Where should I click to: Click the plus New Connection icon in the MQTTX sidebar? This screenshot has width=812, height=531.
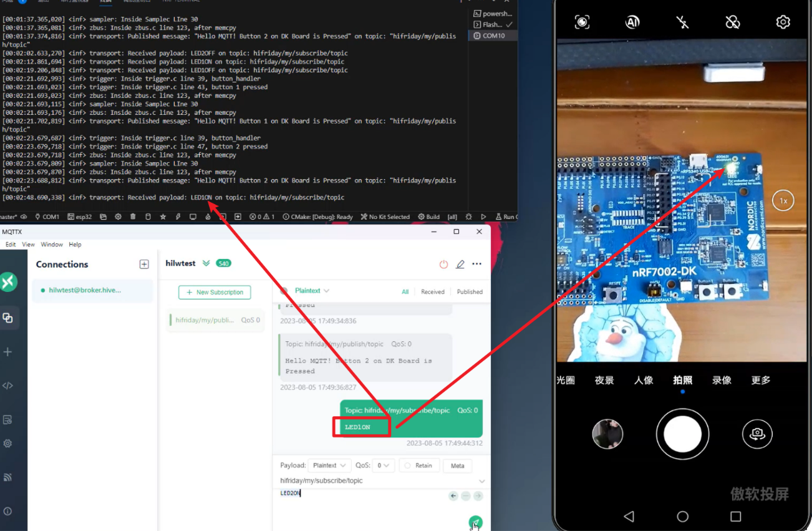[7, 352]
